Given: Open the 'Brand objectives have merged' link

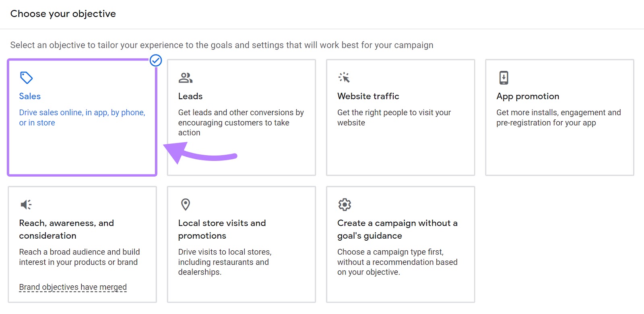Looking at the screenshot, I should [72, 287].
